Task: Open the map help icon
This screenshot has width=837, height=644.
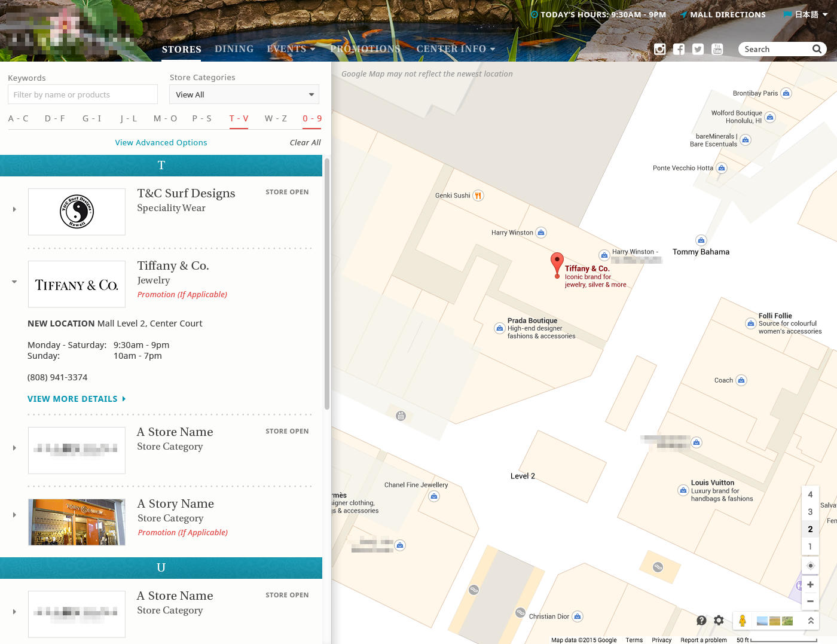Action: tap(701, 621)
